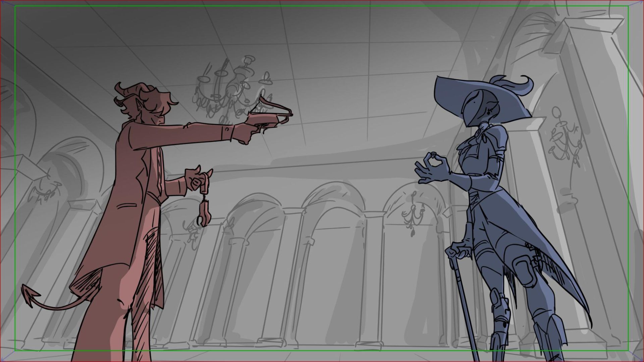The width and height of the screenshot is (644, 362).
Task: Click the bottom-right corner of green safe frame
Action: 628,351
